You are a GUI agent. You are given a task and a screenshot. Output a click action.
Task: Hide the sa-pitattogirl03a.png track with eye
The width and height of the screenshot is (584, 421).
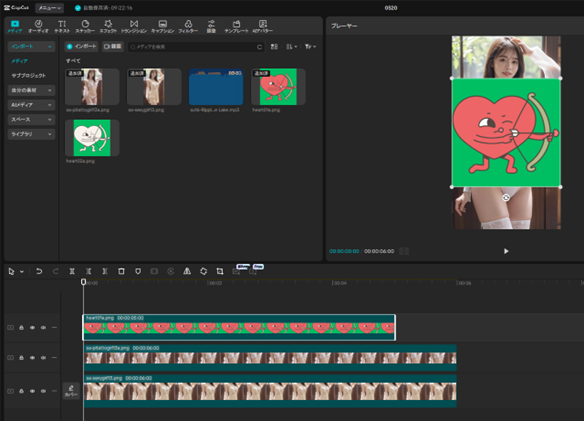pos(32,358)
